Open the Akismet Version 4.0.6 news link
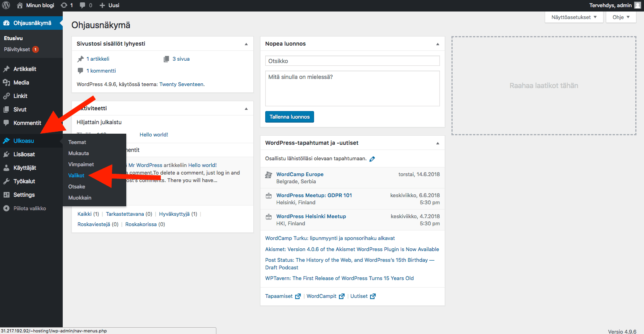The image size is (644, 334). coord(352,249)
